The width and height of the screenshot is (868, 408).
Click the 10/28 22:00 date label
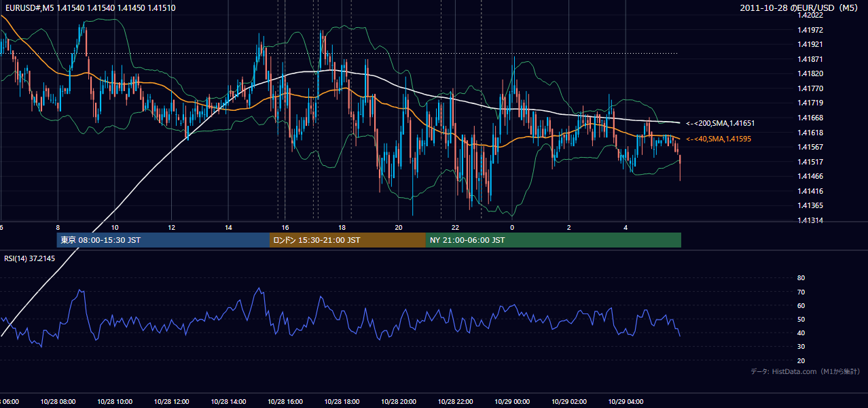(455, 401)
